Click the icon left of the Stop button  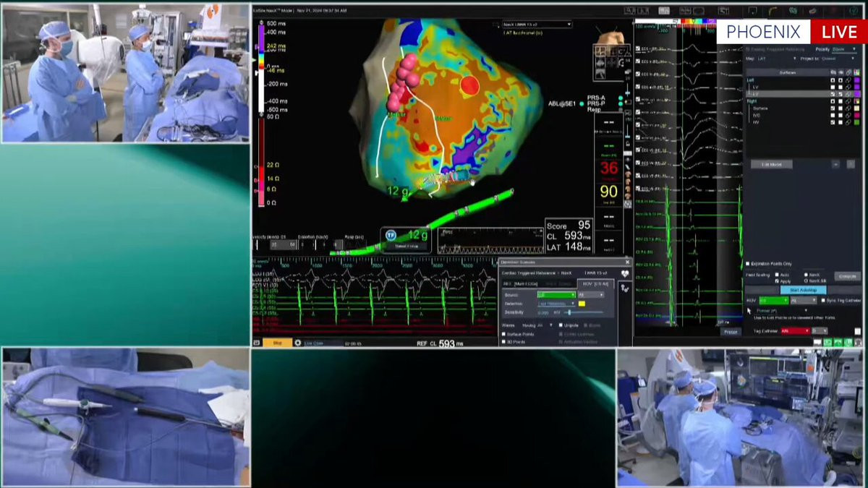click(x=256, y=343)
